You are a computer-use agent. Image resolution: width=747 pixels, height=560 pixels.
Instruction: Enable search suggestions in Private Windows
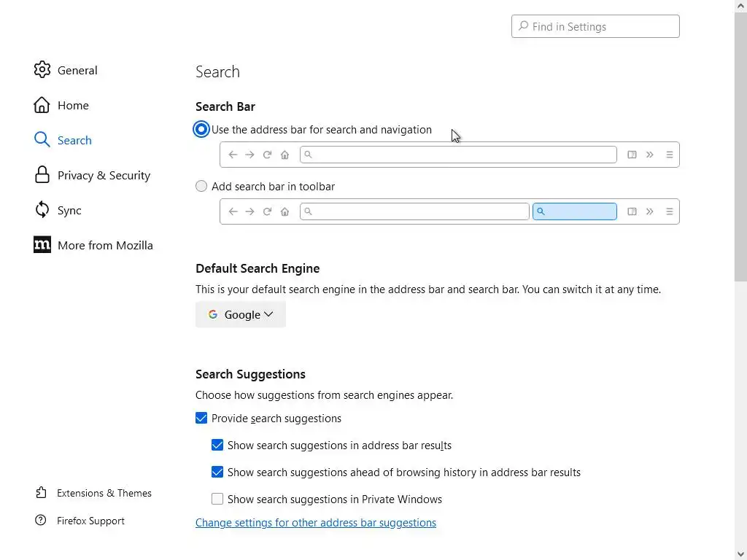(217, 499)
